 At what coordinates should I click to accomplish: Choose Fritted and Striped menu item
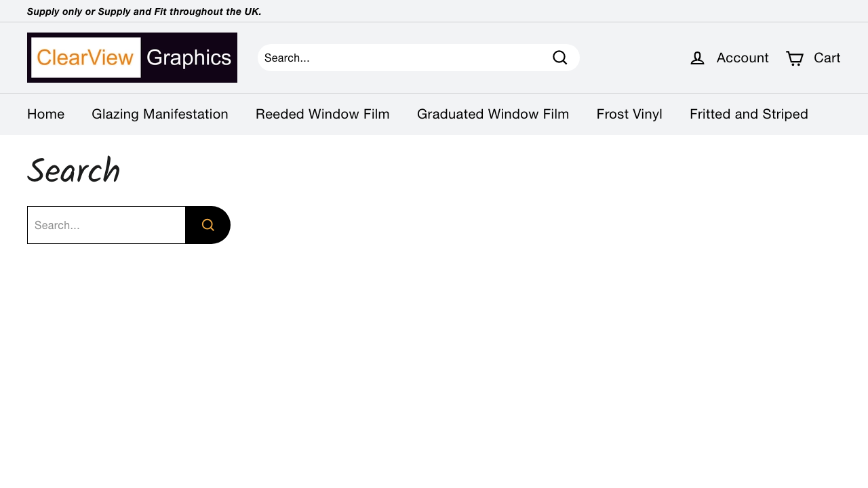coord(749,114)
